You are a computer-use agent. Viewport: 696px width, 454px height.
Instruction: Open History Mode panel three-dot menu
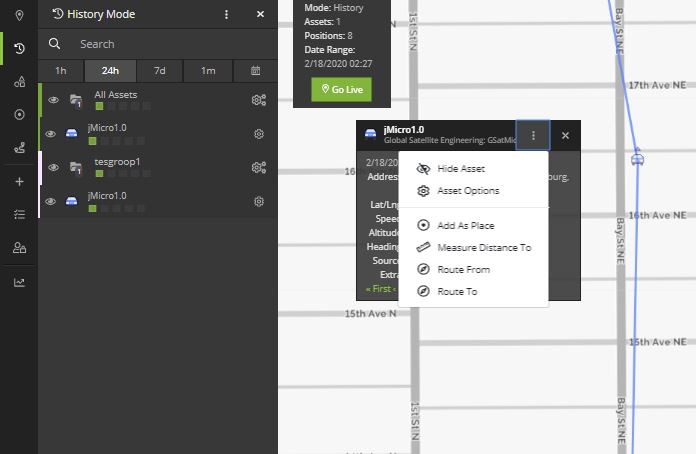pos(227,15)
